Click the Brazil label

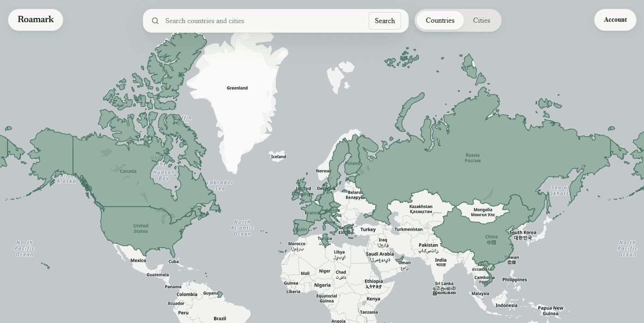coord(220,318)
